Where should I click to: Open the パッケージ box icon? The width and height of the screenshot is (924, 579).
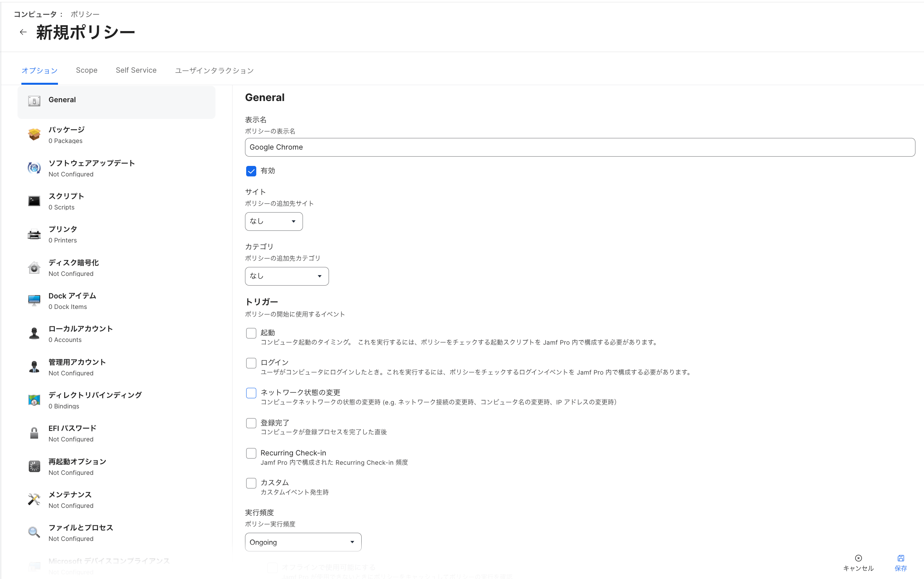pyautogui.click(x=34, y=134)
